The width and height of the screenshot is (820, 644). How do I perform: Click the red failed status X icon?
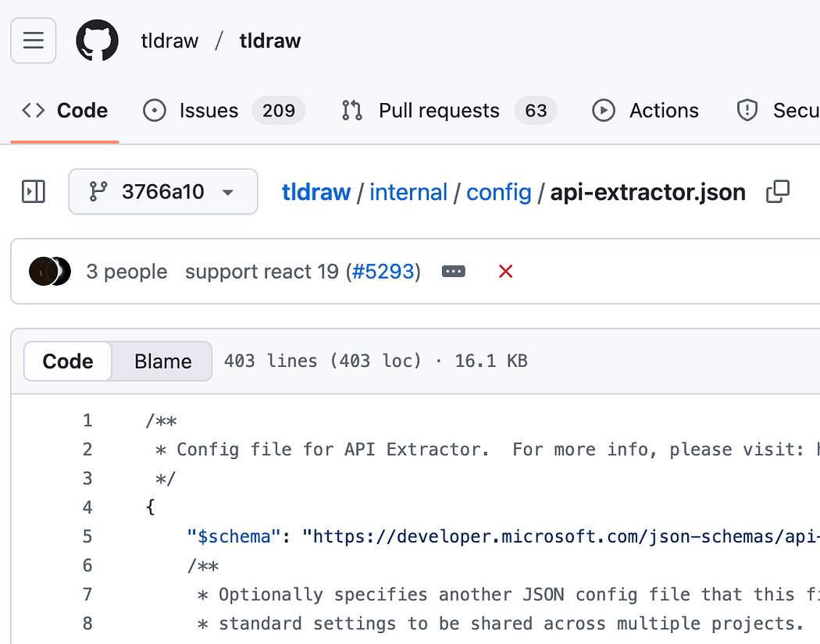[505, 272]
